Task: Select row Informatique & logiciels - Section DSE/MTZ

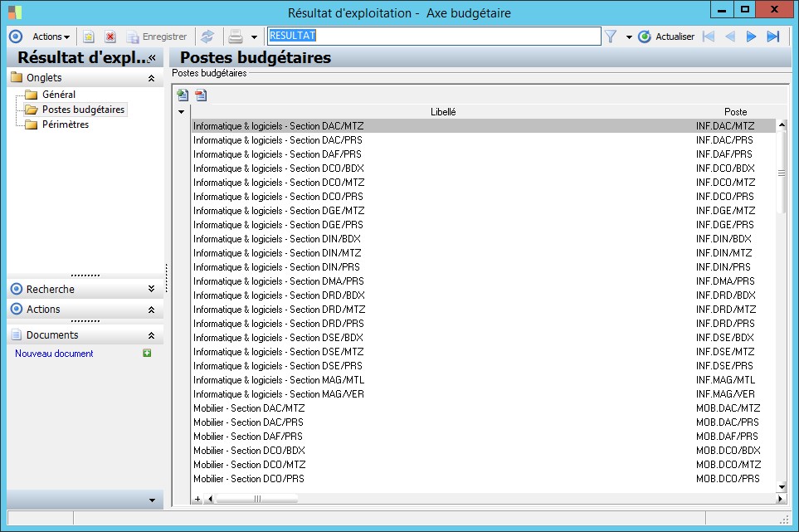Action: pos(484,352)
